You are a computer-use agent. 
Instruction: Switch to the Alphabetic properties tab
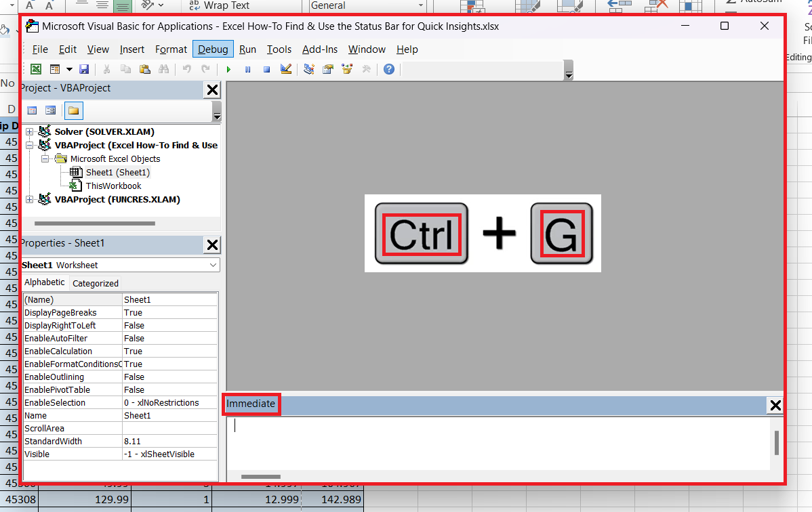pos(45,282)
